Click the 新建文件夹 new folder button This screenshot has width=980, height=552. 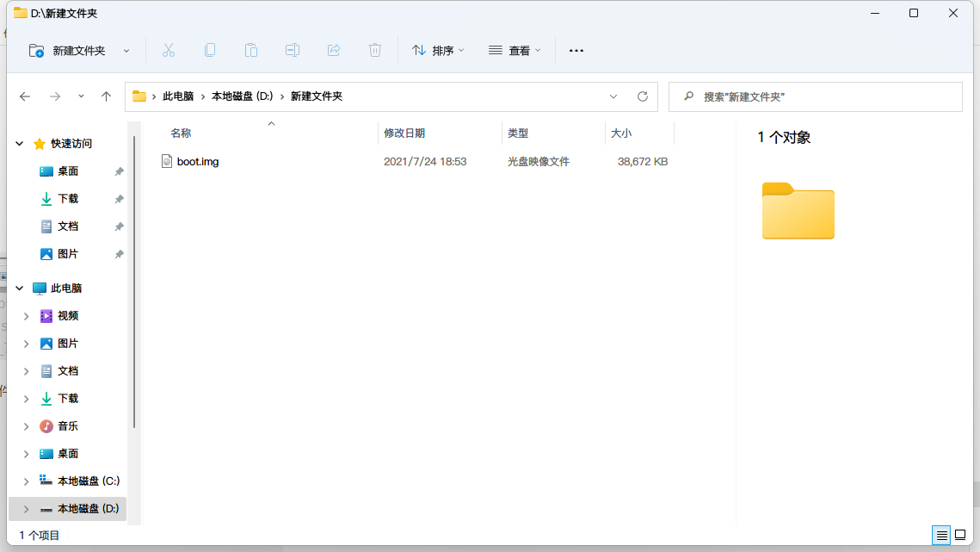point(67,51)
